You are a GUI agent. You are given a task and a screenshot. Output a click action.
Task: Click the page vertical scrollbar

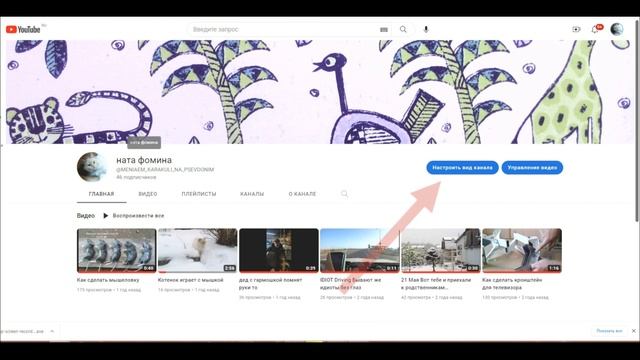637,122
